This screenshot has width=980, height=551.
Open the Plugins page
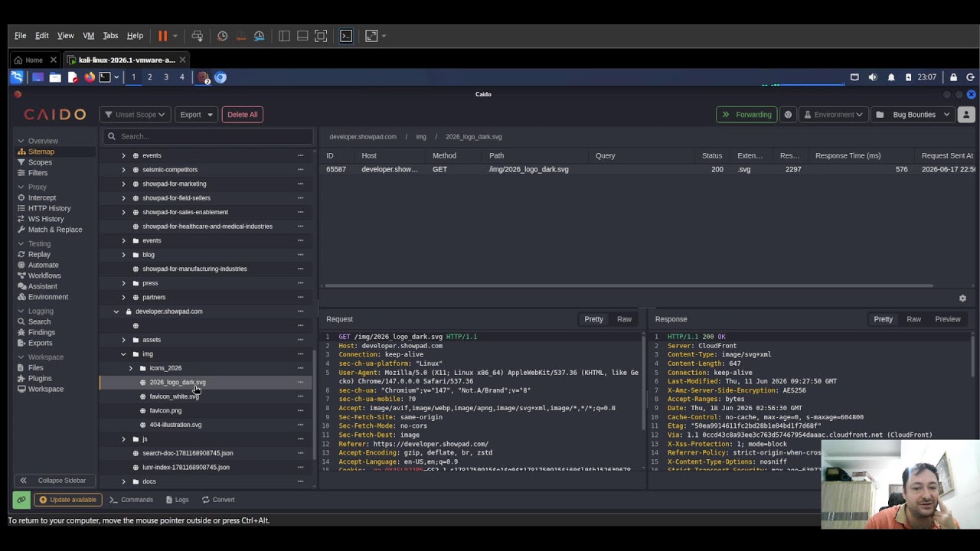point(40,378)
